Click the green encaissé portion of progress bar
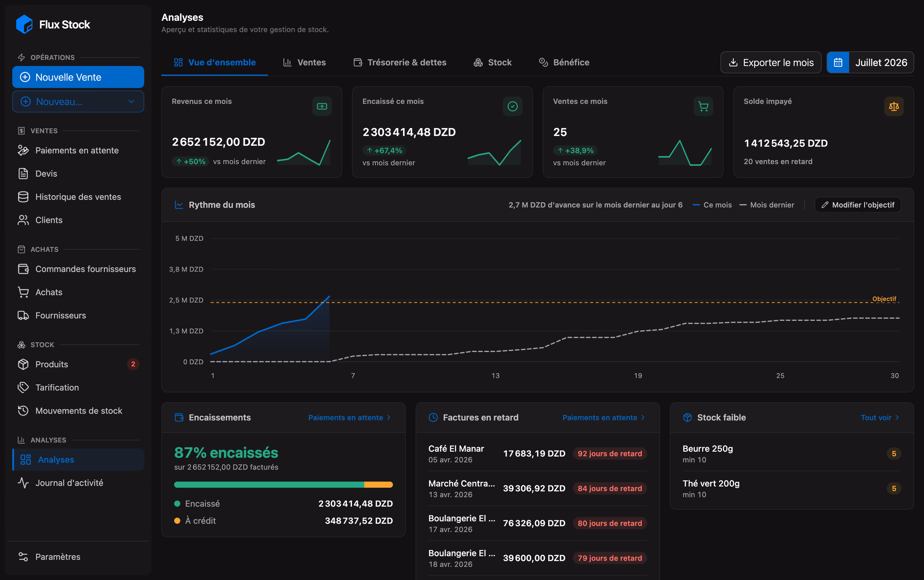 tap(269, 484)
